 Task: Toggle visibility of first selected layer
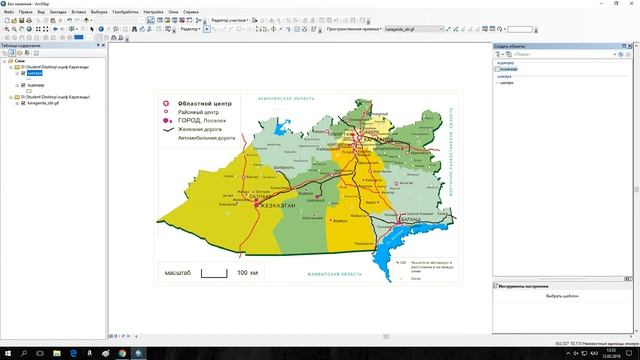click(23, 73)
